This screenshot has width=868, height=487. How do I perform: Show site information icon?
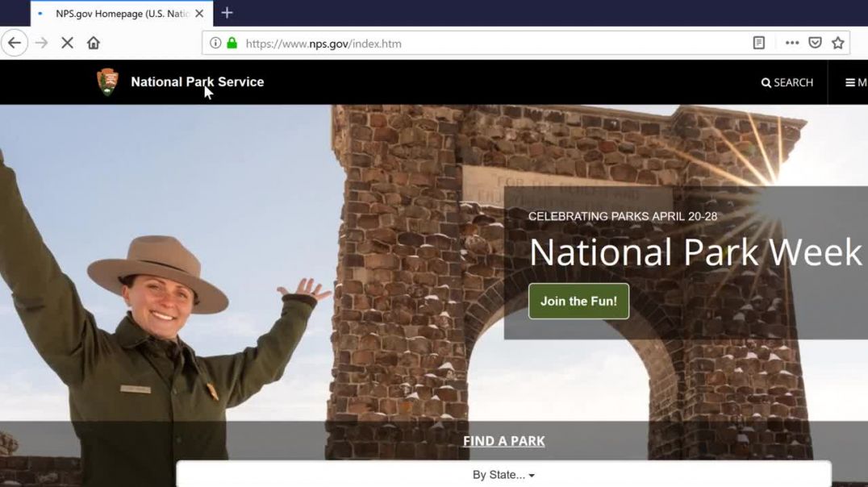[x=215, y=44]
